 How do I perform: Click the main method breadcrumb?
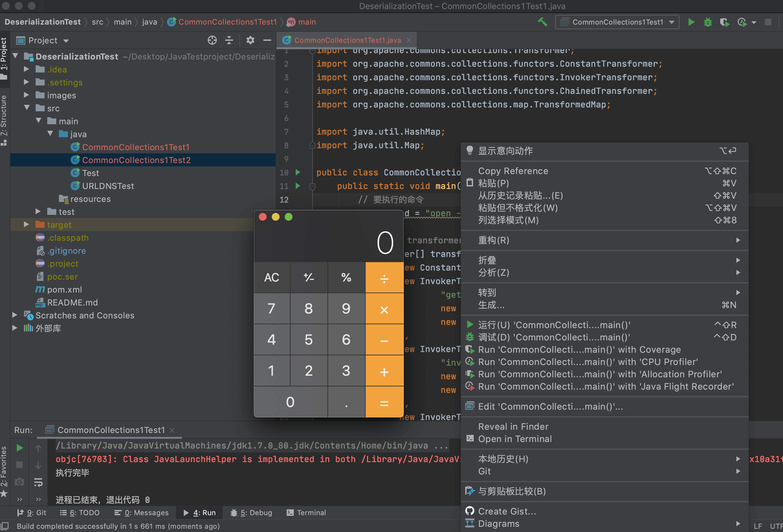pos(302,22)
